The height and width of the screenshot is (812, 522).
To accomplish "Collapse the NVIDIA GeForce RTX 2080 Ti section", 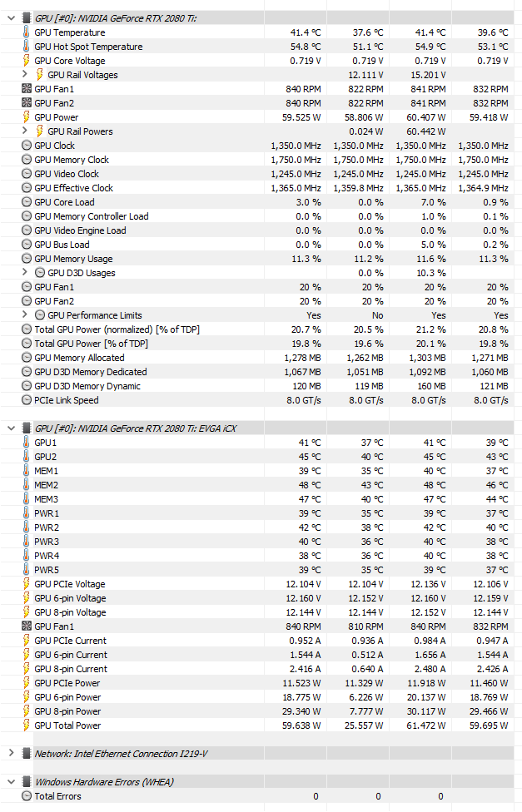I will tap(11, 18).
